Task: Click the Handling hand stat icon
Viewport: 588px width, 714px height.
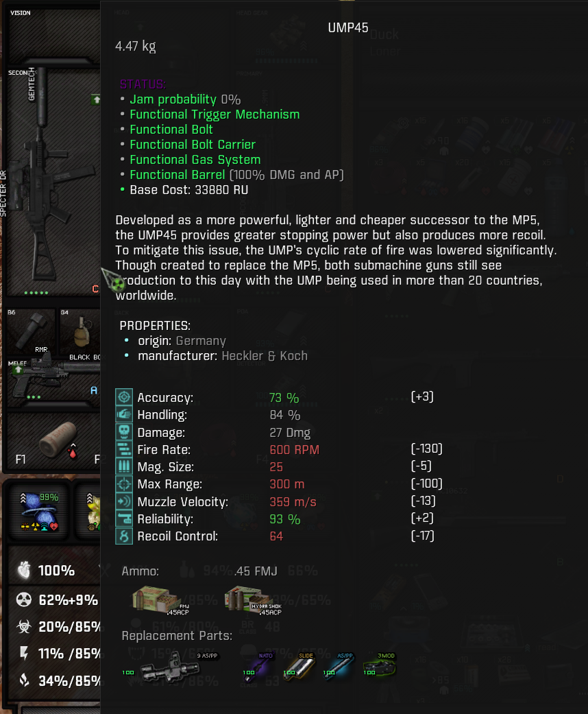Action: pos(124,414)
